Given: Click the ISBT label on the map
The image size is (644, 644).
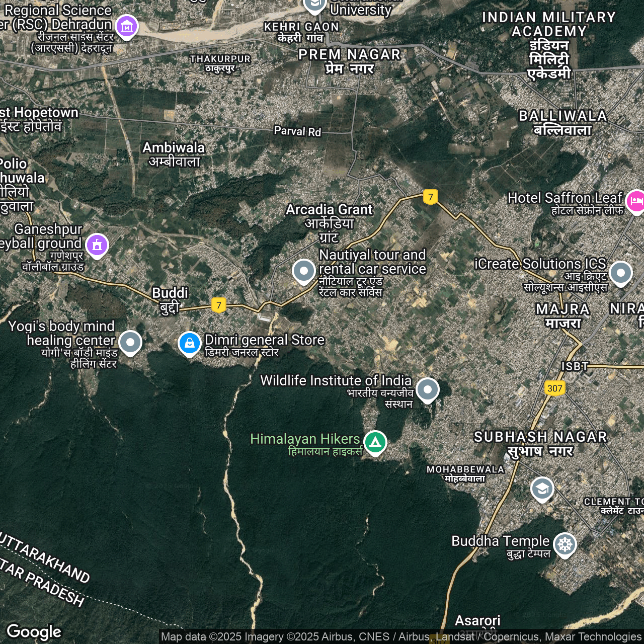Looking at the screenshot, I should pyautogui.click(x=575, y=366).
